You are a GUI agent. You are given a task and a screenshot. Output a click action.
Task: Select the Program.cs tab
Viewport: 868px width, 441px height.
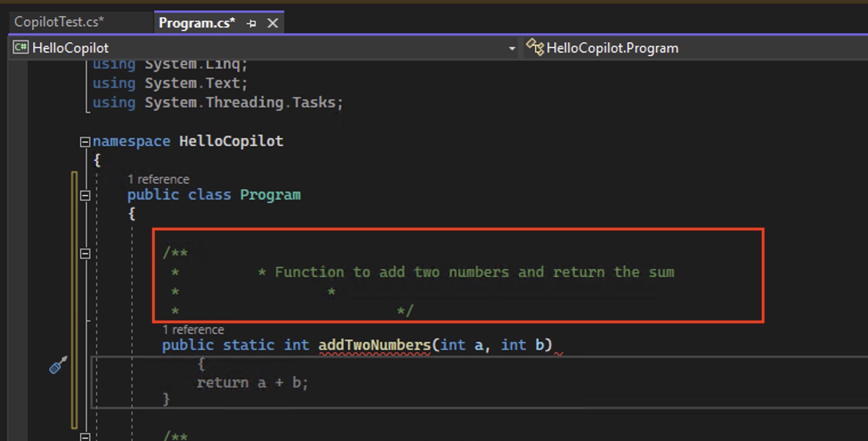(x=197, y=23)
